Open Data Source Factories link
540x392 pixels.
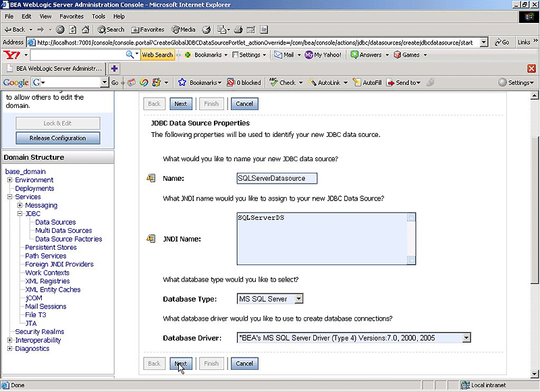point(69,239)
